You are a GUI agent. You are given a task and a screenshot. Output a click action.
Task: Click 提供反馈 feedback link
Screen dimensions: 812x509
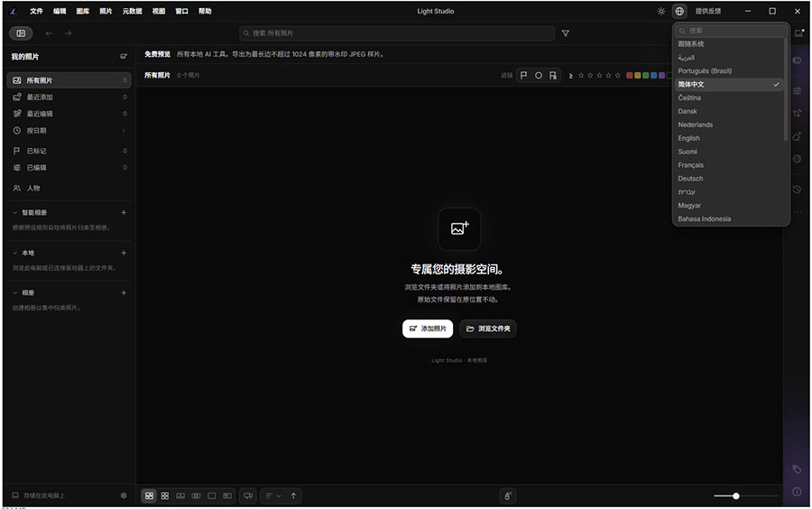(708, 11)
